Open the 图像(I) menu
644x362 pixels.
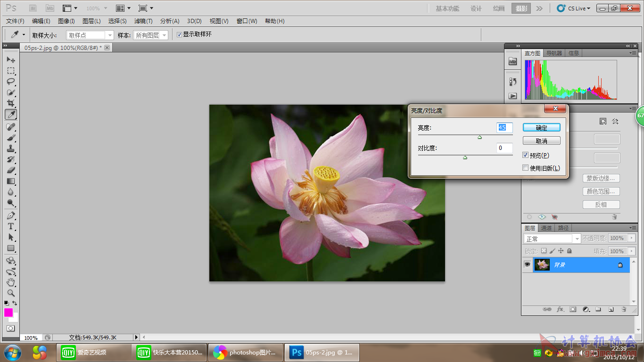pos(66,21)
